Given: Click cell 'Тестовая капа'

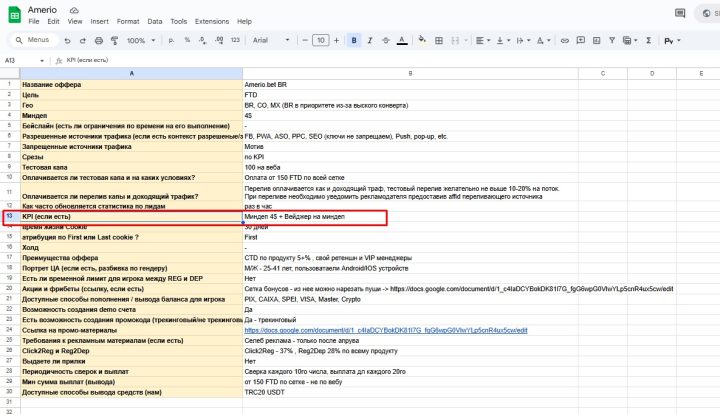Looking at the screenshot, I should pyautogui.click(x=131, y=167).
